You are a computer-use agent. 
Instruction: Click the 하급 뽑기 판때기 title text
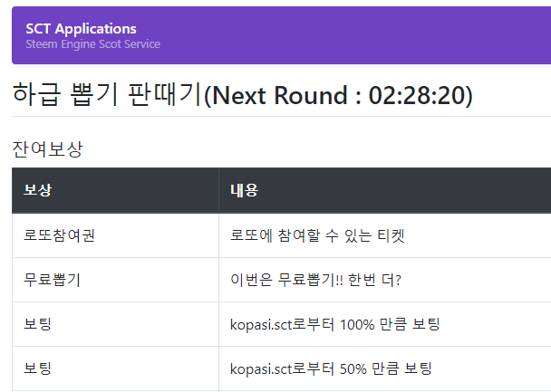tap(107, 94)
